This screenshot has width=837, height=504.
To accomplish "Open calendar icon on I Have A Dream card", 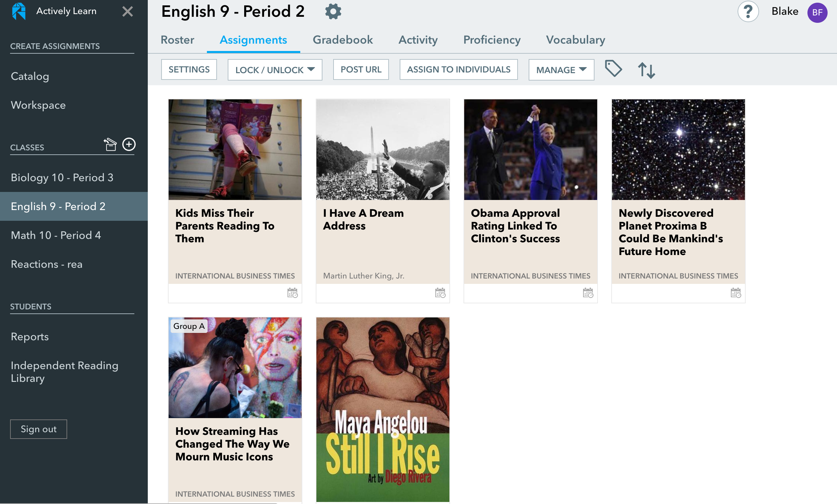I will pos(440,293).
